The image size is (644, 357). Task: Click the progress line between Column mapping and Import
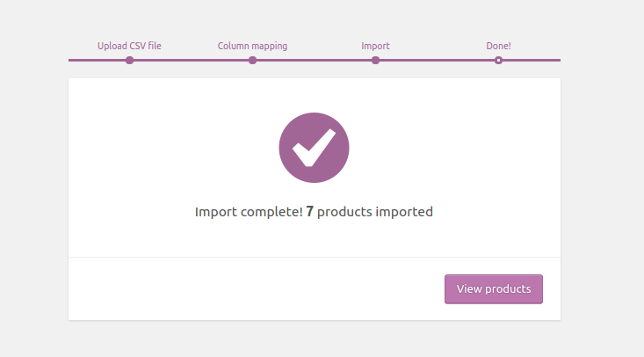click(314, 60)
